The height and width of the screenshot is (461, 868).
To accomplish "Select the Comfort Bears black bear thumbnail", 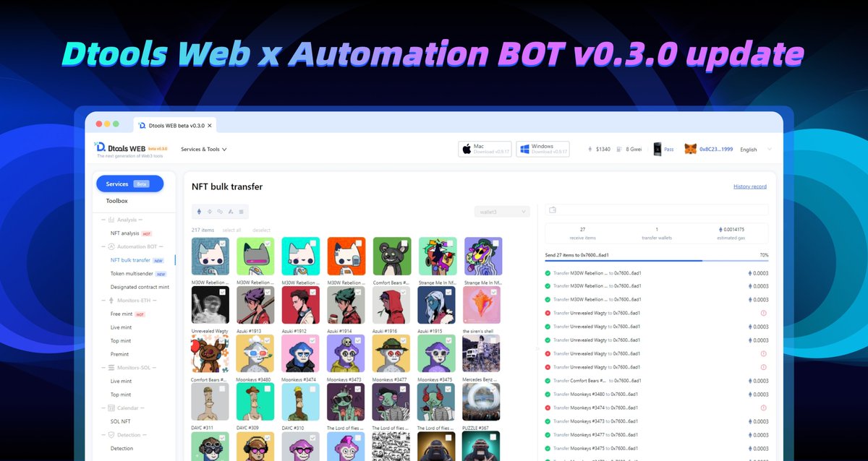I will [x=392, y=257].
